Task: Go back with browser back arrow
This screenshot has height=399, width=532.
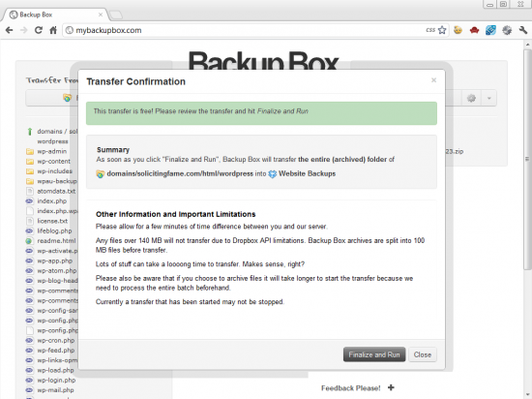Action: (x=9, y=30)
